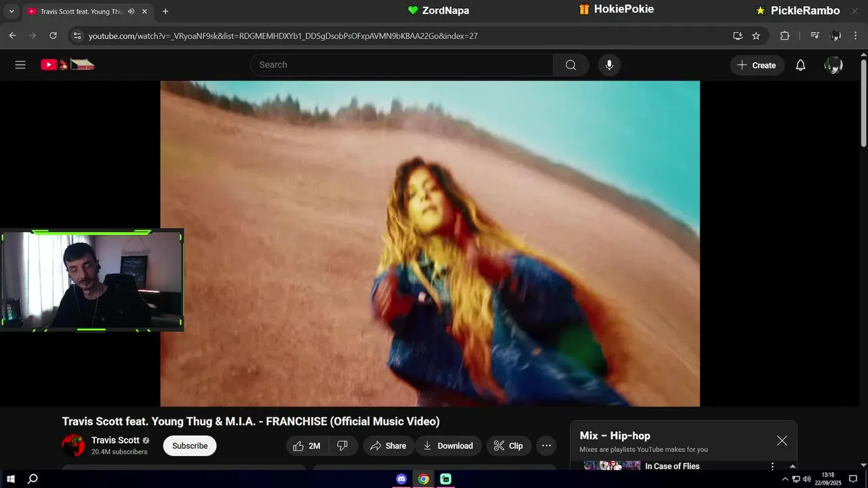Viewport: 868px width, 488px height.
Task: Open network status tray icon
Action: [796, 479]
